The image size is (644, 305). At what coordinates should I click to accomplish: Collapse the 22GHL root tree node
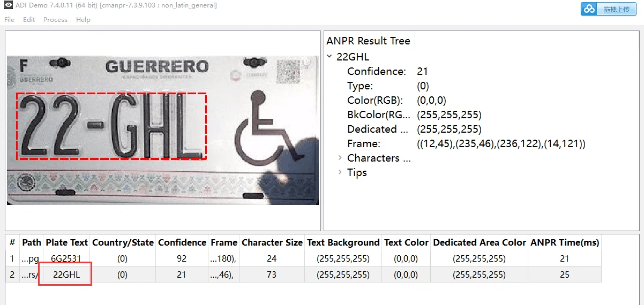point(330,57)
